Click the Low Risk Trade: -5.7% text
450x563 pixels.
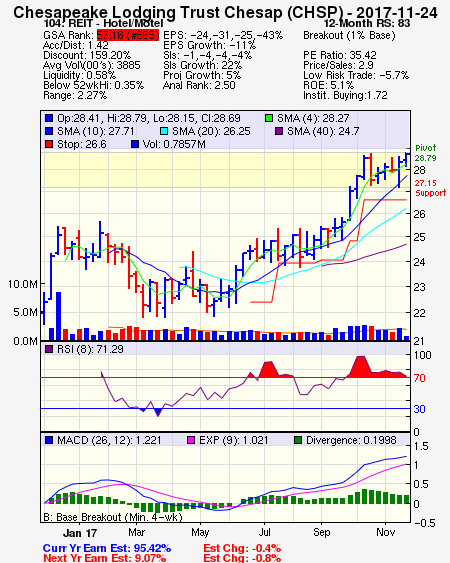click(x=356, y=75)
